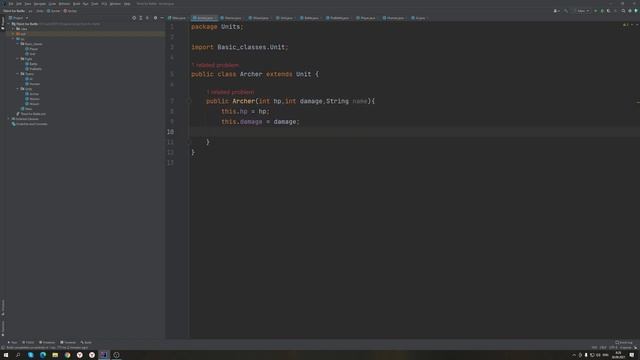Open Windows taskbar search

click(18, 355)
